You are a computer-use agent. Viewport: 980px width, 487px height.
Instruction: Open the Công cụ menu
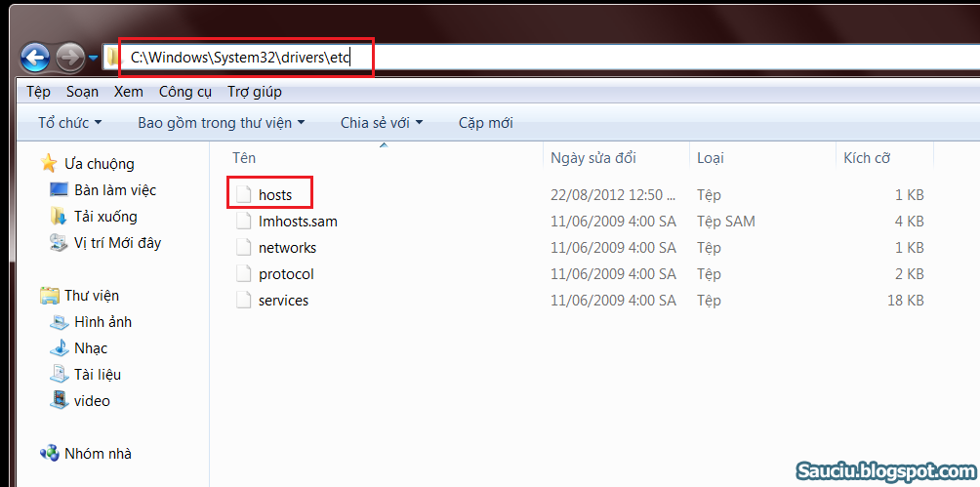click(185, 92)
